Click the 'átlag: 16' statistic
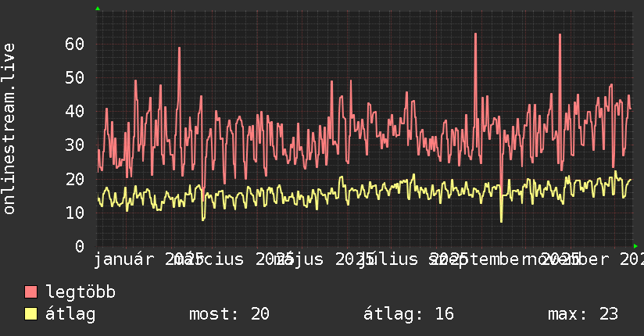This screenshot has height=336, width=644. click(x=409, y=314)
